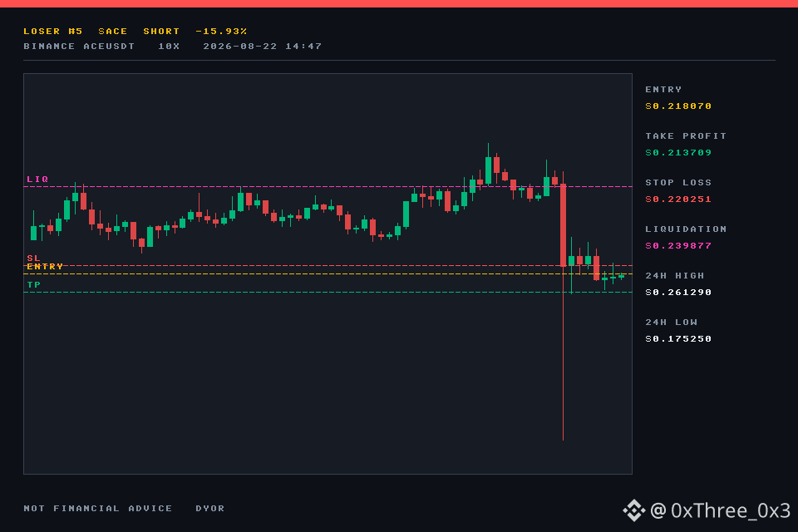This screenshot has height=532, width=798.
Task: Click the 24H LOW heading
Action: (671, 323)
